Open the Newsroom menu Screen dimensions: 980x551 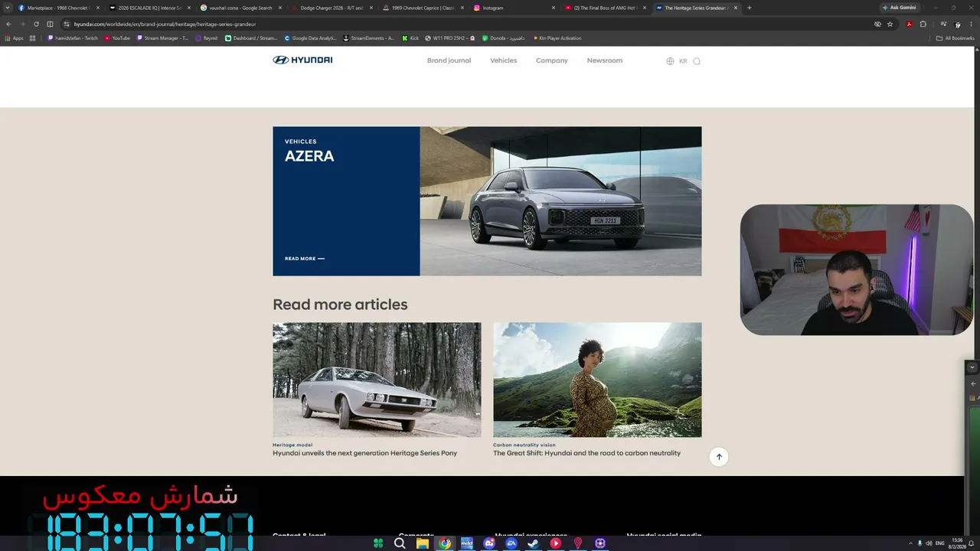pyautogui.click(x=605, y=60)
